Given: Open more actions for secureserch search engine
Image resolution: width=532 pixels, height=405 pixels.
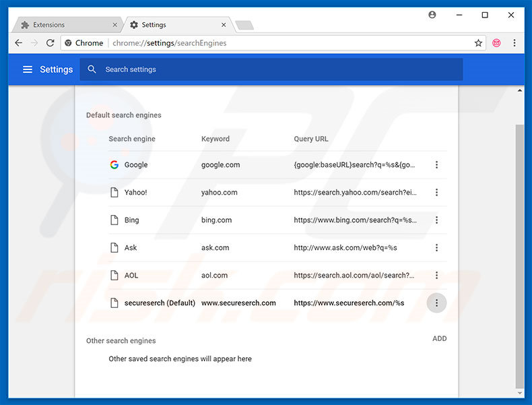Looking at the screenshot, I should pos(436,303).
